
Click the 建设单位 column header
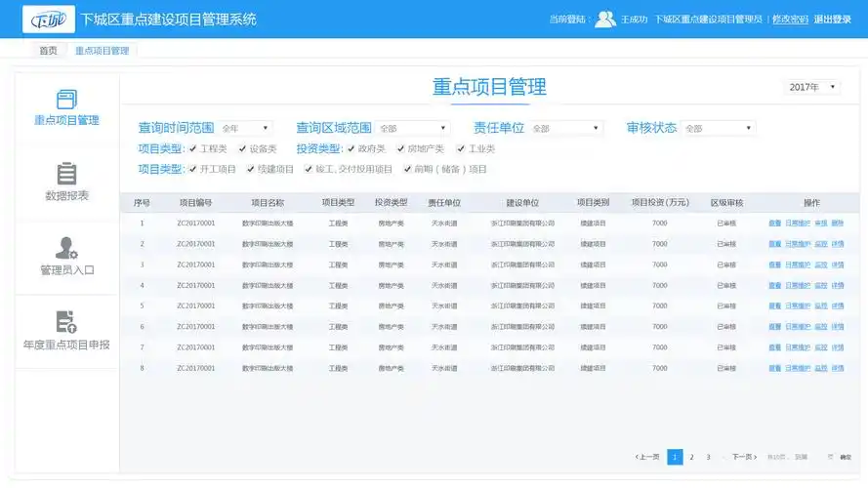pos(522,202)
